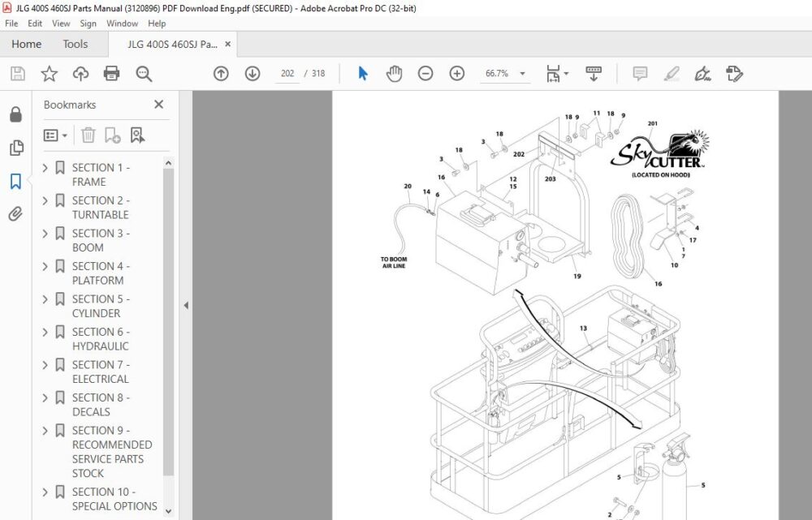
Task: Expand SECTION 5 - CYLINDER bookmark
Action: tap(45, 299)
